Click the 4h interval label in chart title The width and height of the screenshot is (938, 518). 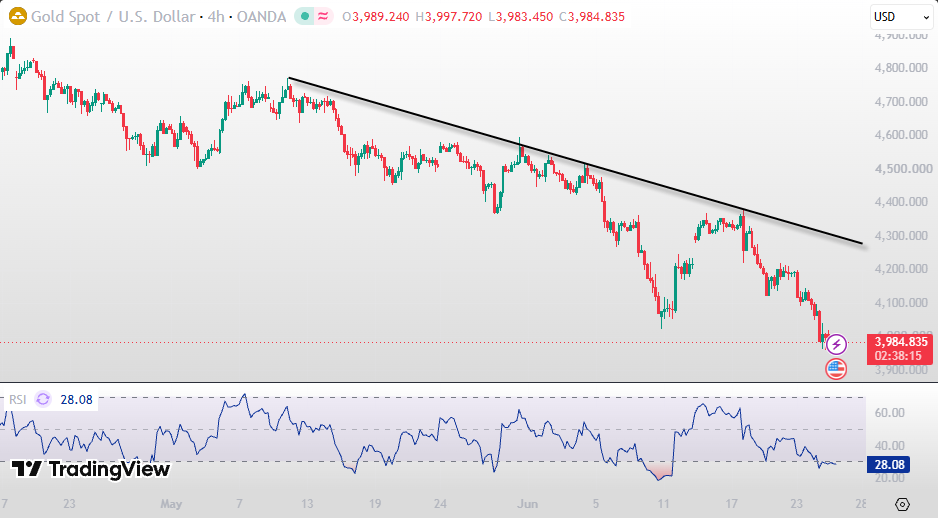tap(216, 17)
